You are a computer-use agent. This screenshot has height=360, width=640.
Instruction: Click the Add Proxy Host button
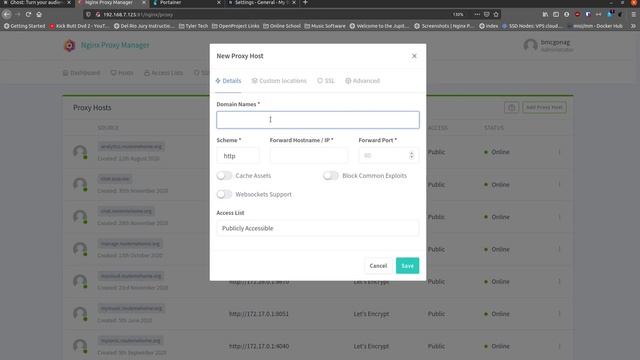[x=544, y=107]
